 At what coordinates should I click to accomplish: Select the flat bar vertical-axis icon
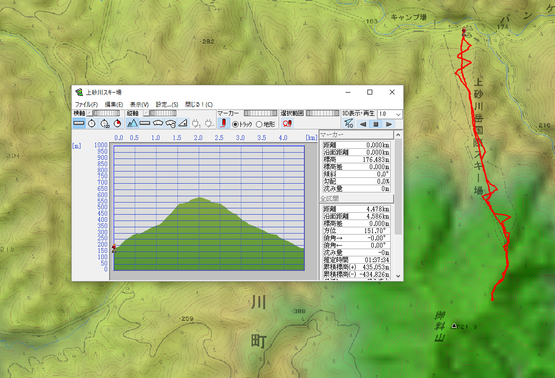145,123
